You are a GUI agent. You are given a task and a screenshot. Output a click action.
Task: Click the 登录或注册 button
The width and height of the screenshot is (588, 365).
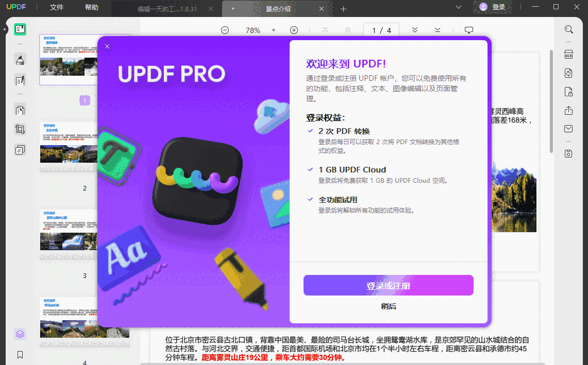click(389, 285)
